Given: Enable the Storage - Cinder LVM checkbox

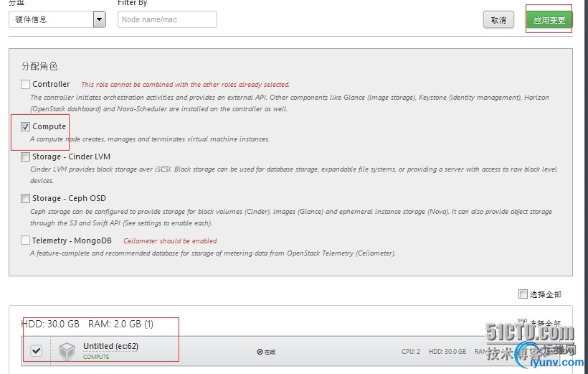Looking at the screenshot, I should (26, 157).
